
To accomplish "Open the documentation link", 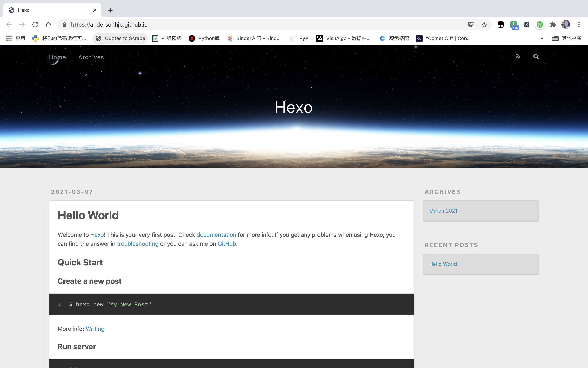I will (216, 235).
